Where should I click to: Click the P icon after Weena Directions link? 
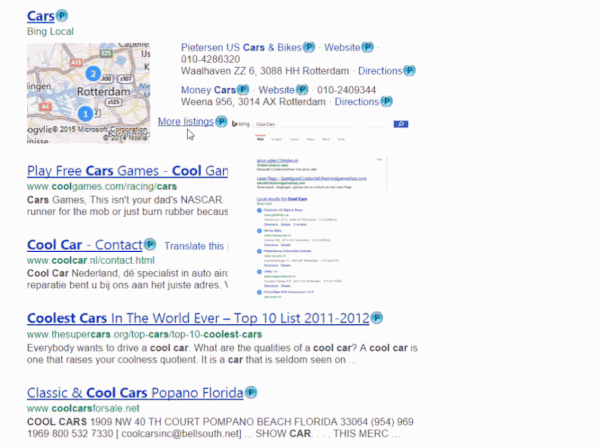[x=386, y=101]
